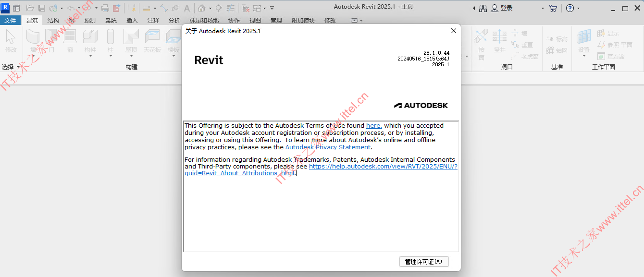
Task: Select the Text tool letter A icon
Action: click(187, 8)
